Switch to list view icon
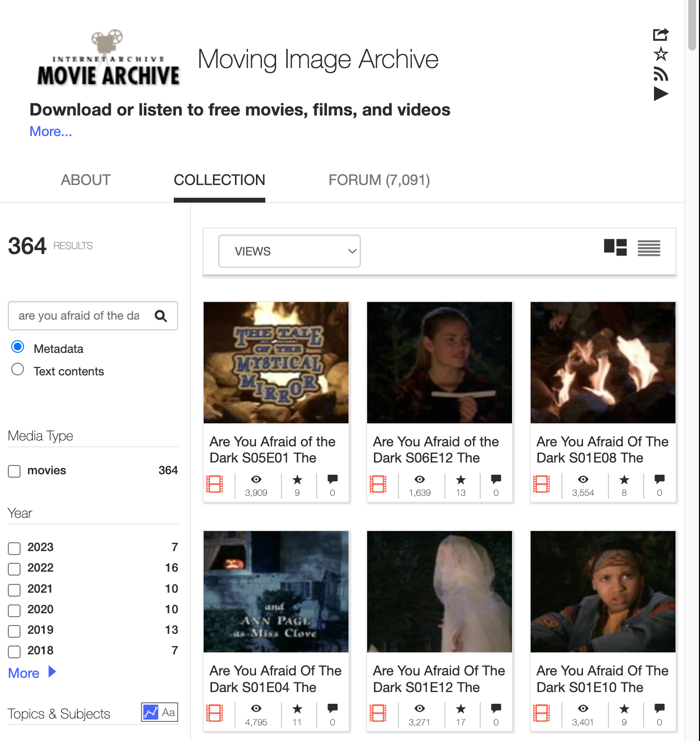The width and height of the screenshot is (700, 741). 649,248
